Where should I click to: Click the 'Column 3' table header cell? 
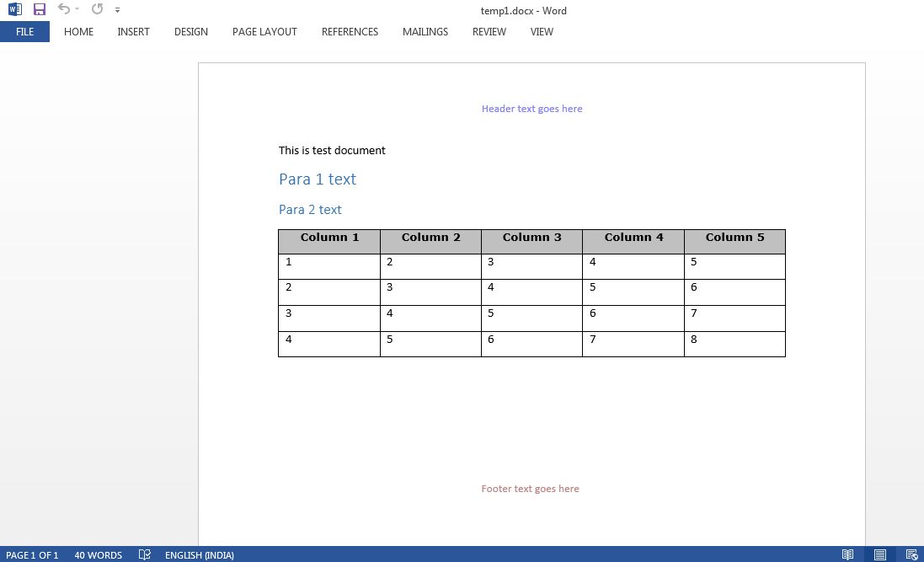(x=531, y=242)
